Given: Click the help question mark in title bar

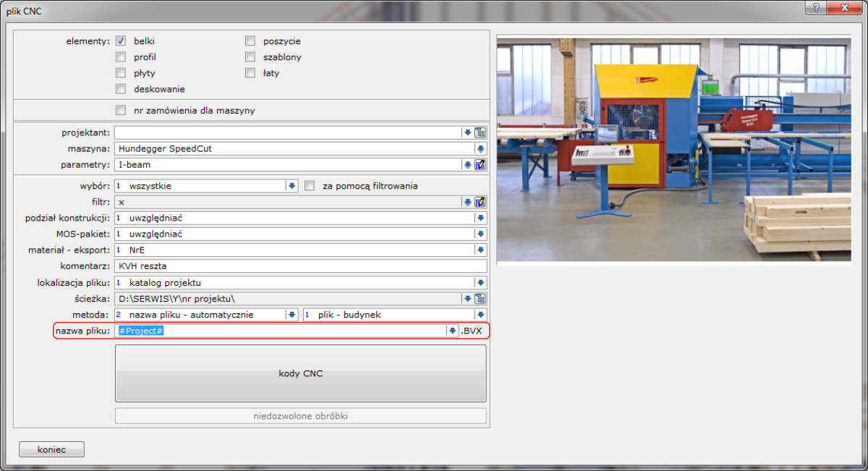Looking at the screenshot, I should 815,7.
